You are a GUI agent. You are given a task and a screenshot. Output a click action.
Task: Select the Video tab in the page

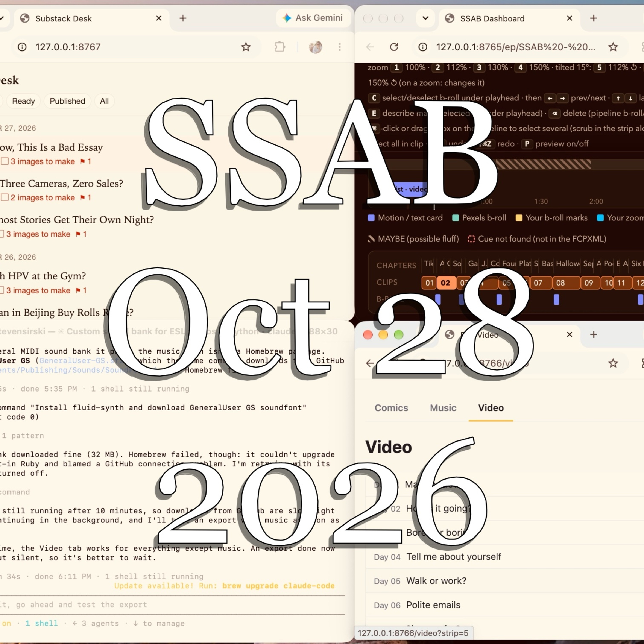(491, 408)
